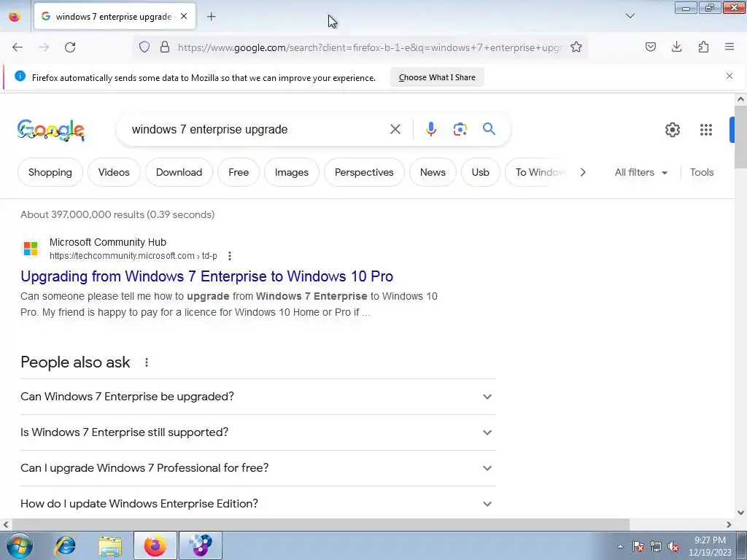Open the tracking protection shield icon
This screenshot has height=560, width=747.
[x=144, y=47]
